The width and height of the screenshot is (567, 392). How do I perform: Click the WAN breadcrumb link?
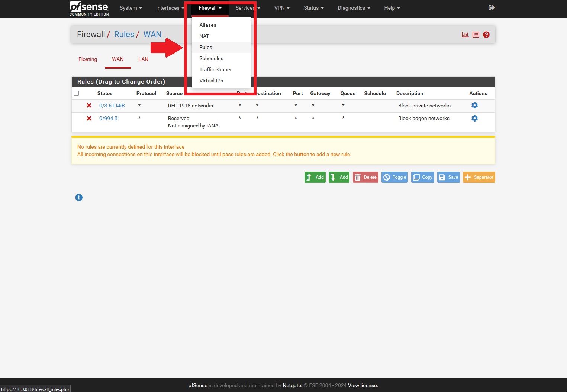coord(152,34)
